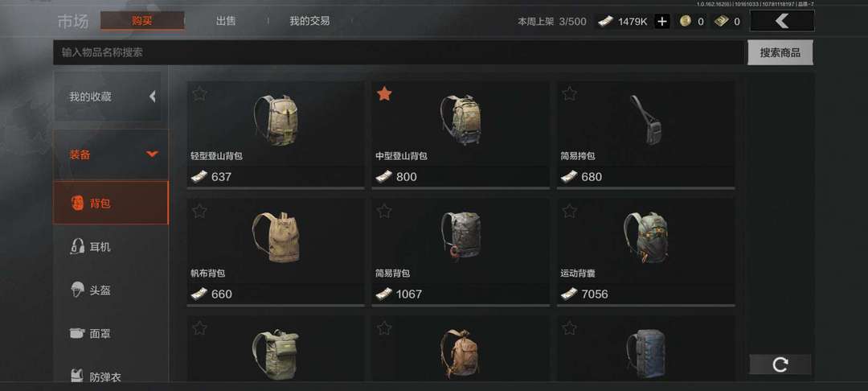Image resolution: width=868 pixels, height=391 pixels.
Task: Click the back arrow icon at top right
Action: (782, 21)
